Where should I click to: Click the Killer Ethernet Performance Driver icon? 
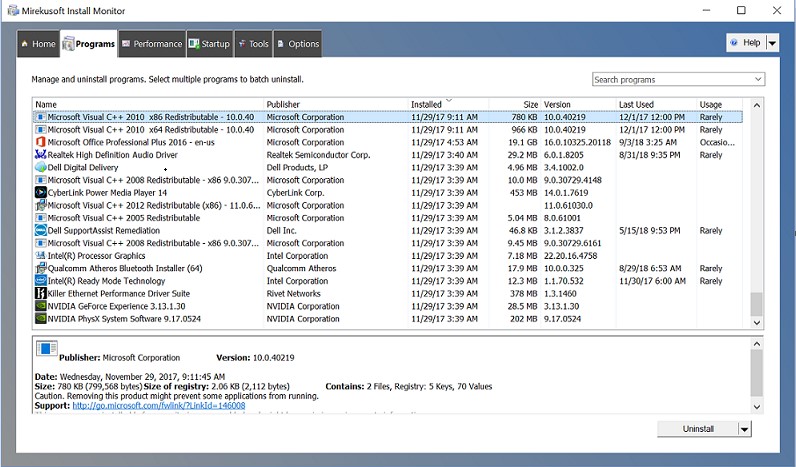tap(41, 293)
